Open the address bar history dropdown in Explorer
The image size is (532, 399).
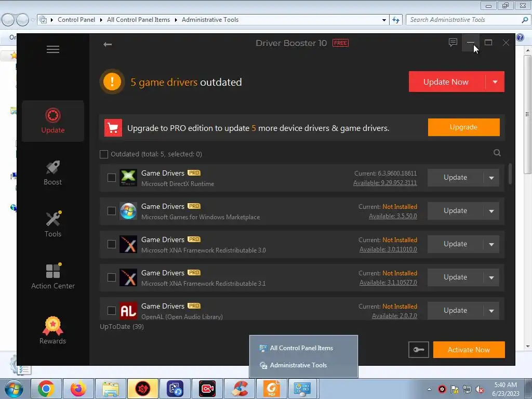pyautogui.click(x=384, y=20)
